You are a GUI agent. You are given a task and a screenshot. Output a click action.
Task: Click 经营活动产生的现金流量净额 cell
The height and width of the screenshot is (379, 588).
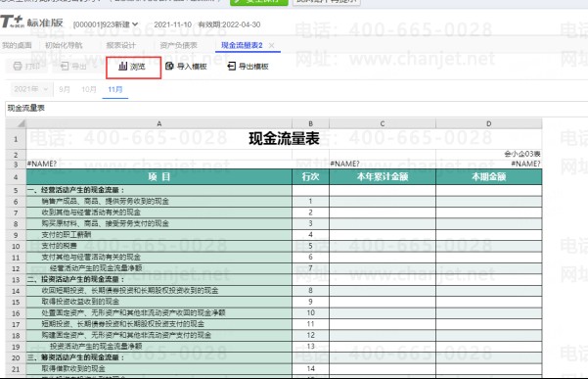159,268
